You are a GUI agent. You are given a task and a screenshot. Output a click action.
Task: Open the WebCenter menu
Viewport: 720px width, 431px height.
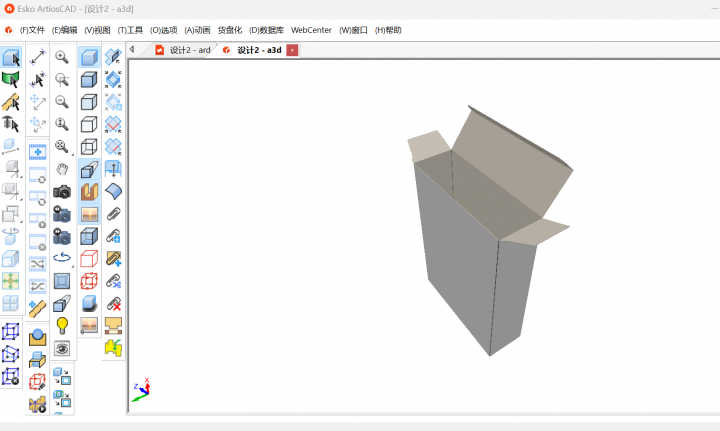(x=311, y=30)
